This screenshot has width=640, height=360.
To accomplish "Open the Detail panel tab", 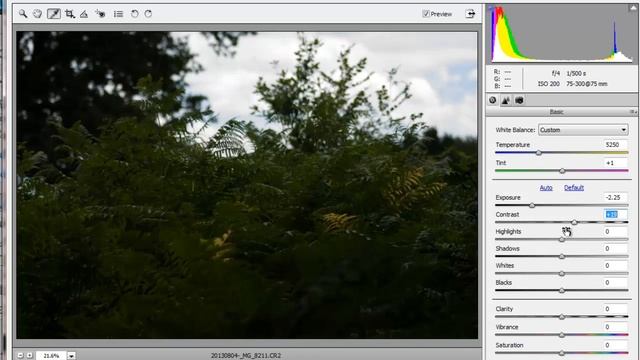I will tap(506, 100).
